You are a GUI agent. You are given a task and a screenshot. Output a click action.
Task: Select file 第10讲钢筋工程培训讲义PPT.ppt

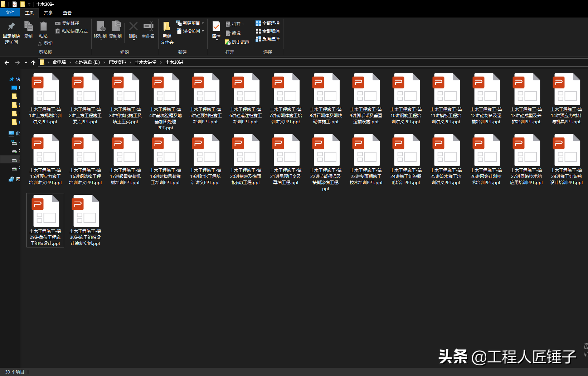coord(406,99)
